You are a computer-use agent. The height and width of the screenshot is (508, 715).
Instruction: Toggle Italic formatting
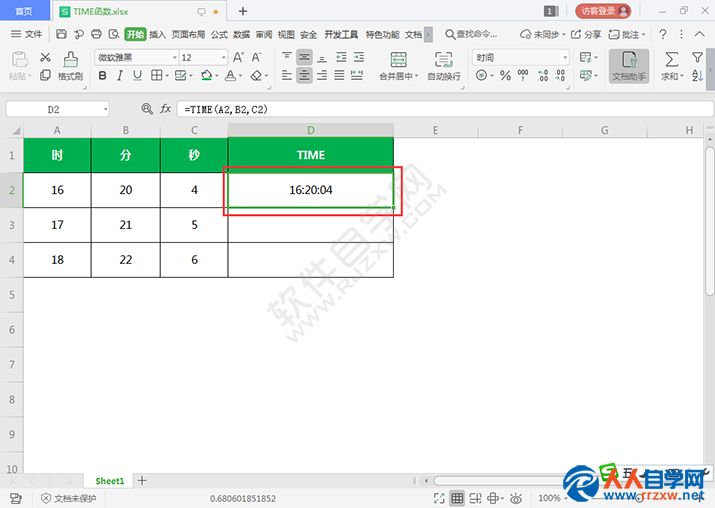(120, 76)
